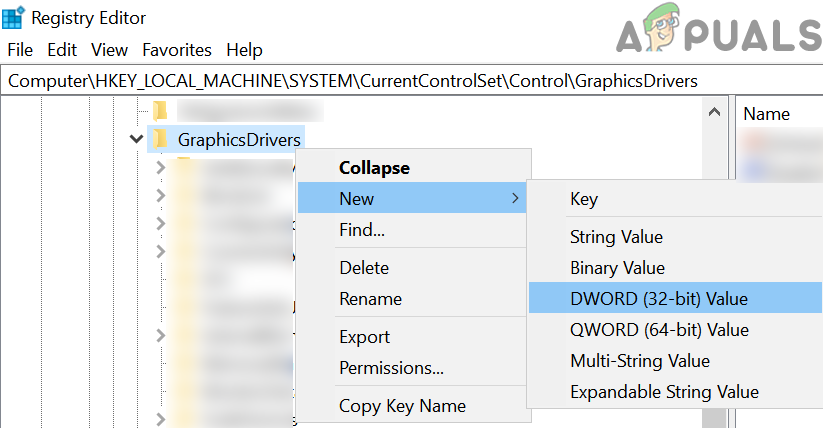Create a new DWORD (32-bit) Value
Viewport: 823px width, 428px height.
click(658, 298)
